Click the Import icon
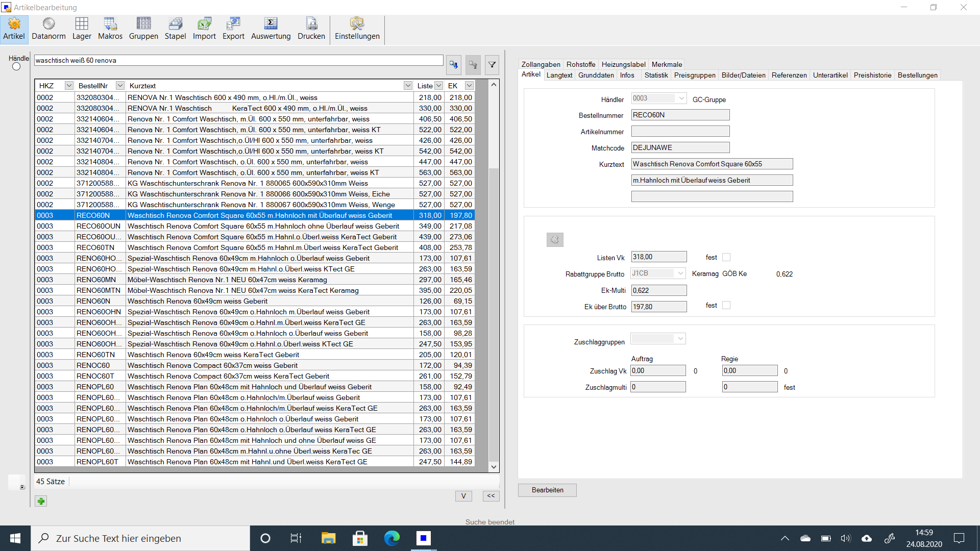 click(204, 29)
